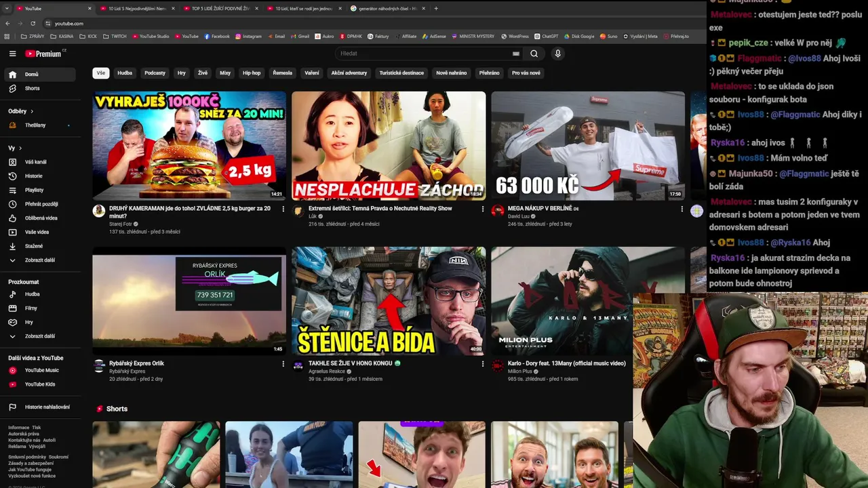Expand Zobrazit další under Vy
The height and width of the screenshot is (488, 868).
pyautogui.click(x=41, y=260)
